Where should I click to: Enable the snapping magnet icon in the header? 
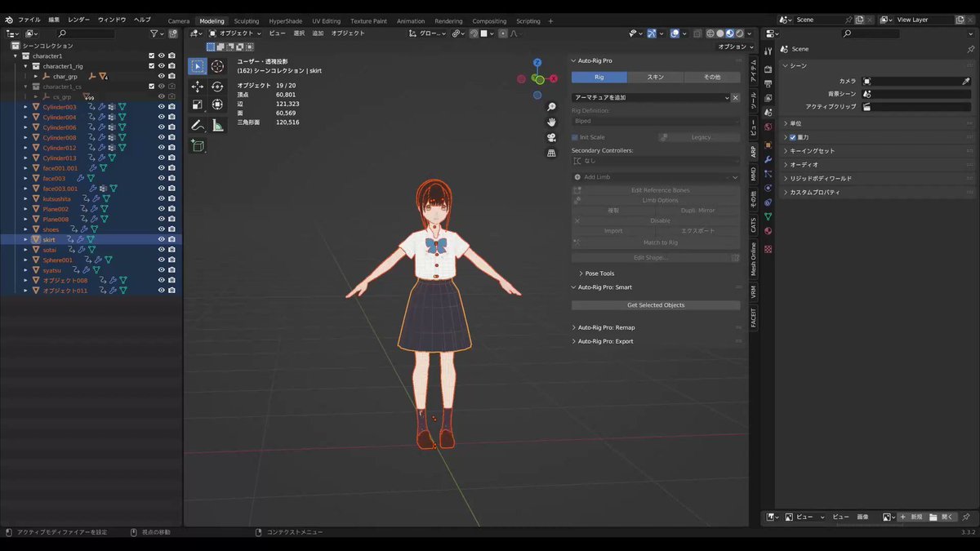(x=473, y=34)
